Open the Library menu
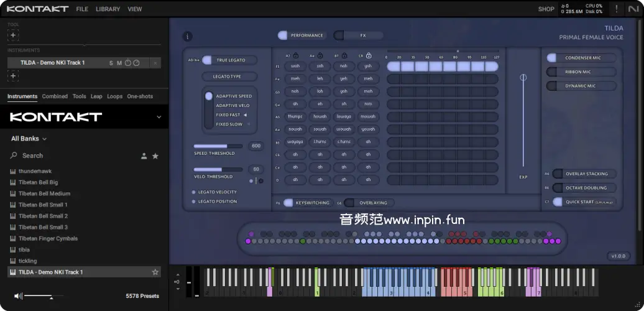Viewport: 644px width, 311px height. tap(108, 9)
